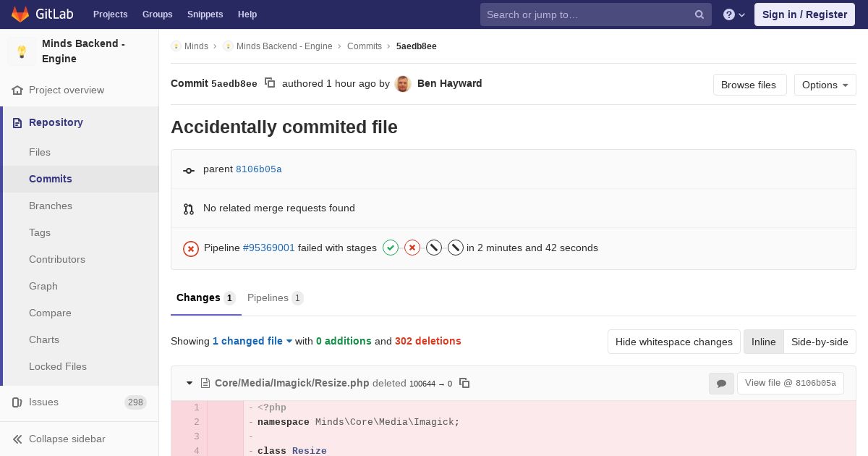This screenshot has width=868, height=456.
Task: Click the search magnifier icon
Action: pos(699,14)
